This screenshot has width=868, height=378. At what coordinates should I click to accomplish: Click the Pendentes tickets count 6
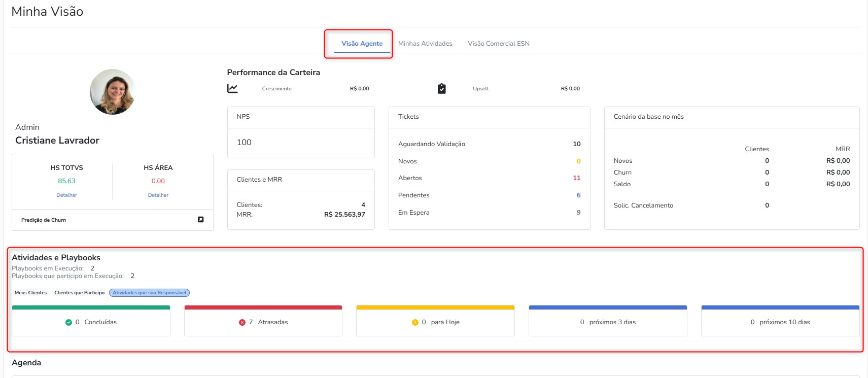tap(578, 195)
